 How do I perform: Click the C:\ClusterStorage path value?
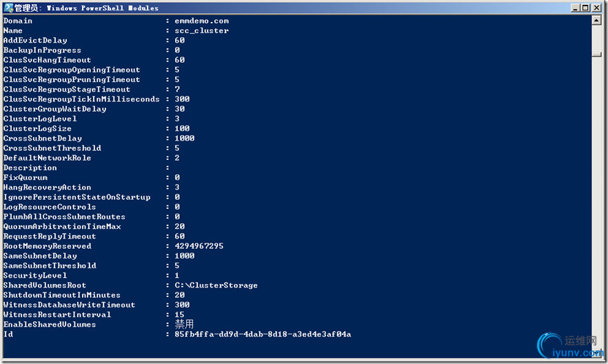[x=216, y=285]
